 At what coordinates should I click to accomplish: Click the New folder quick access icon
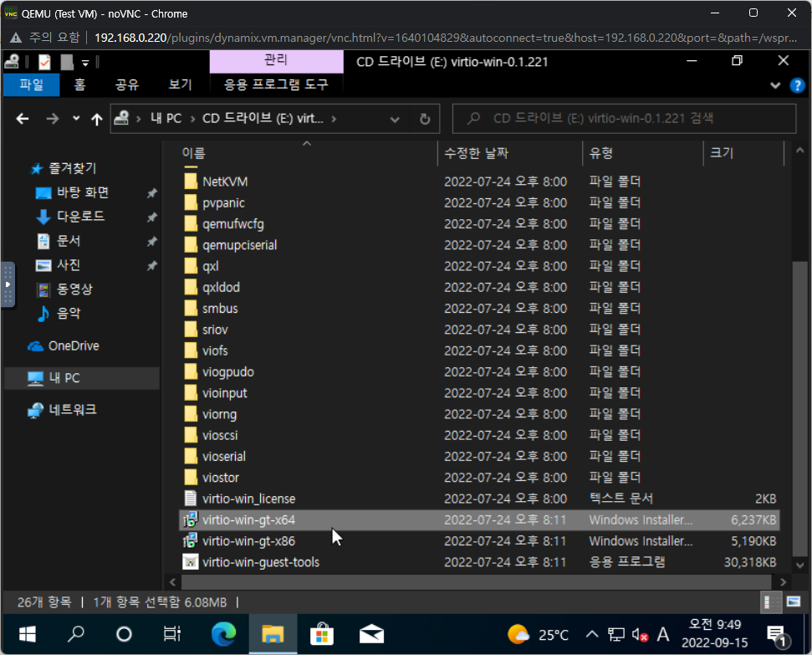point(67,62)
